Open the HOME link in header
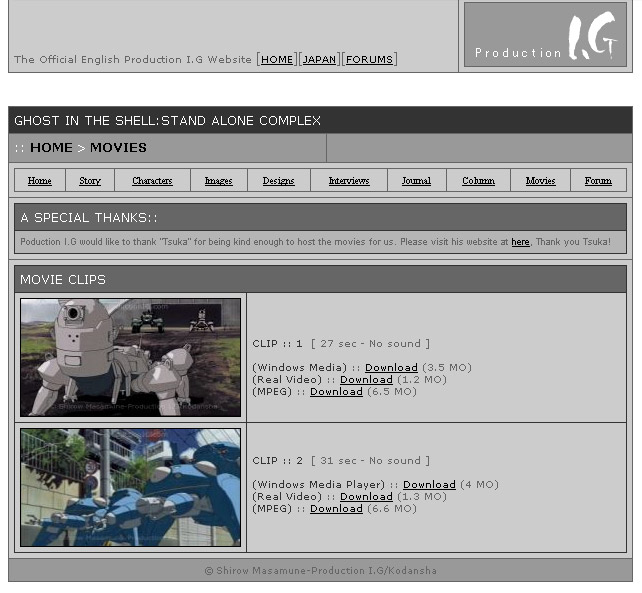 click(x=277, y=59)
